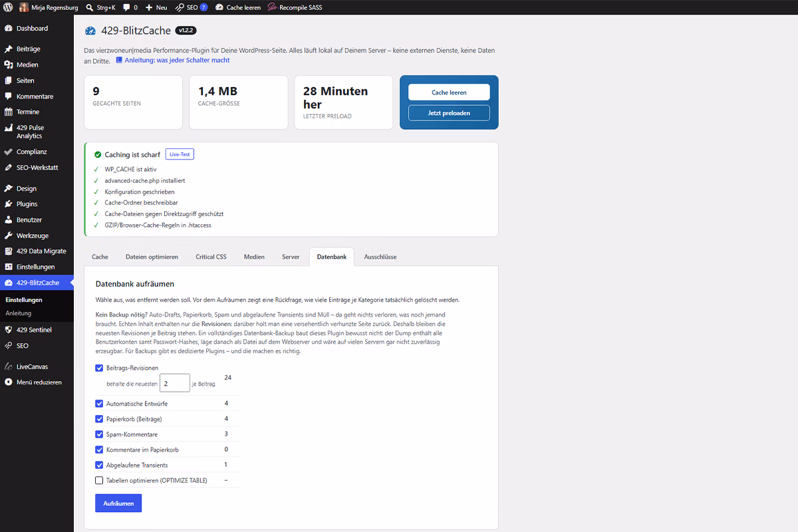
Task: Switch to the Cache tab
Action: 100,257
